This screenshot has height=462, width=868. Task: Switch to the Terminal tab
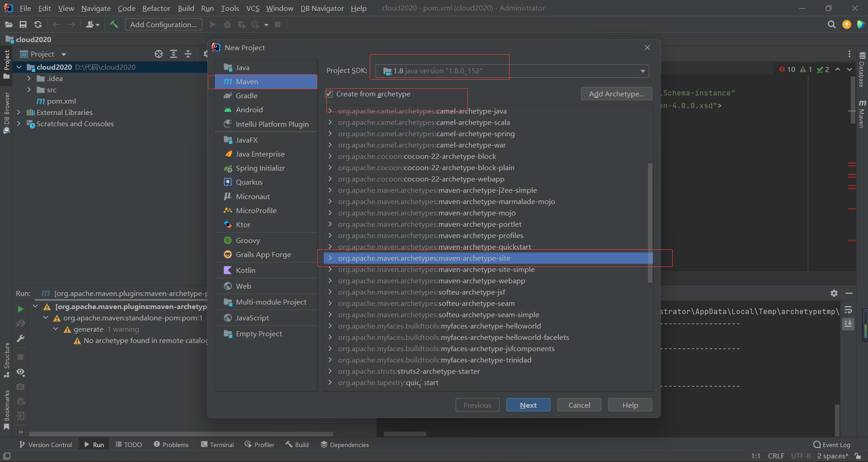pos(217,445)
